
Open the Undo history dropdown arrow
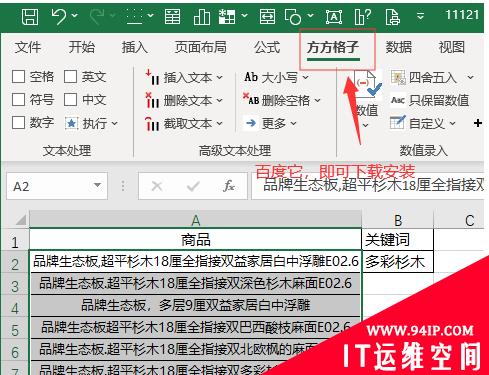pyautogui.click(x=75, y=15)
